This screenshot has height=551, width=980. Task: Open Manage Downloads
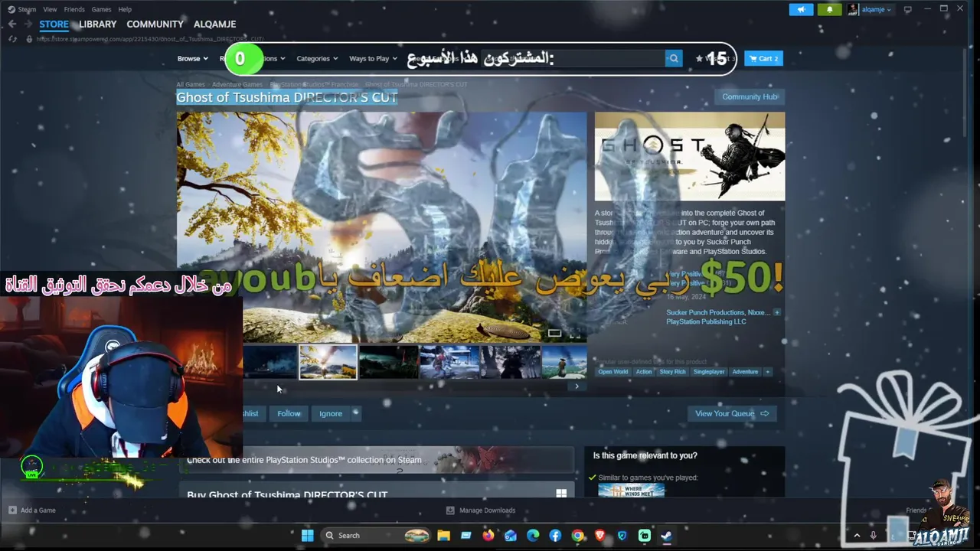point(481,510)
